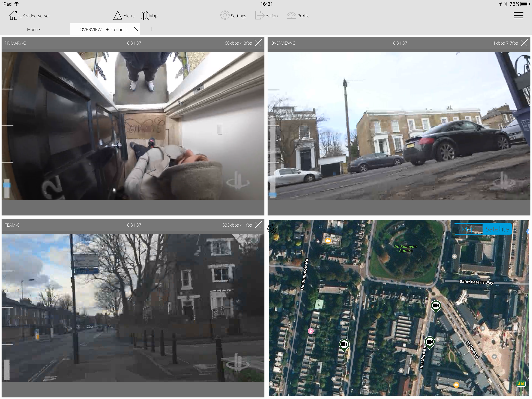
Task: Open the Profile gauge icon
Action: click(x=291, y=16)
